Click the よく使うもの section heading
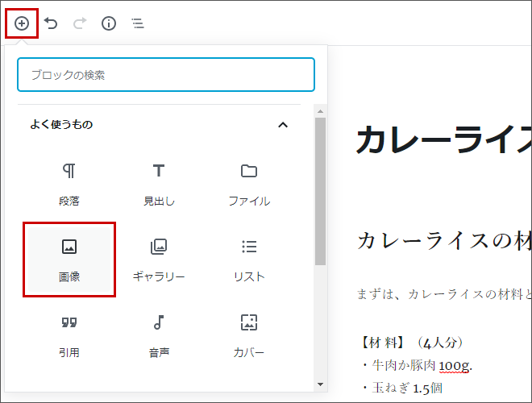The image size is (532, 403). pyautogui.click(x=61, y=124)
